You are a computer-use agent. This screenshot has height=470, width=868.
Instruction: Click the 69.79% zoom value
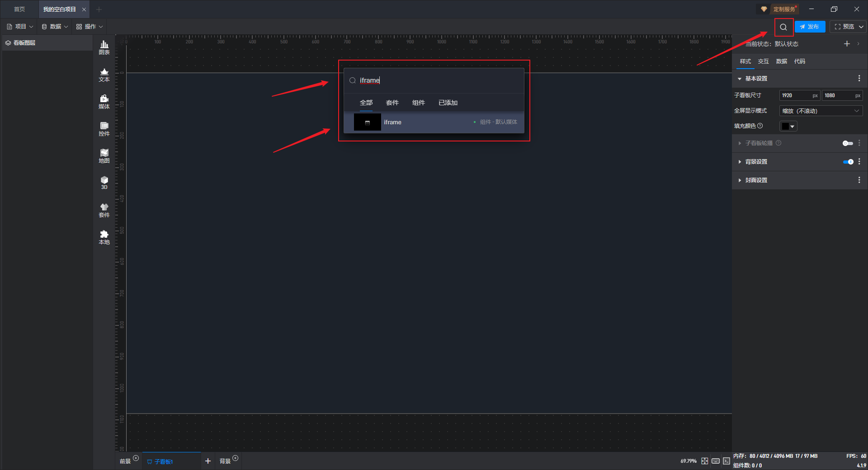[x=689, y=461]
